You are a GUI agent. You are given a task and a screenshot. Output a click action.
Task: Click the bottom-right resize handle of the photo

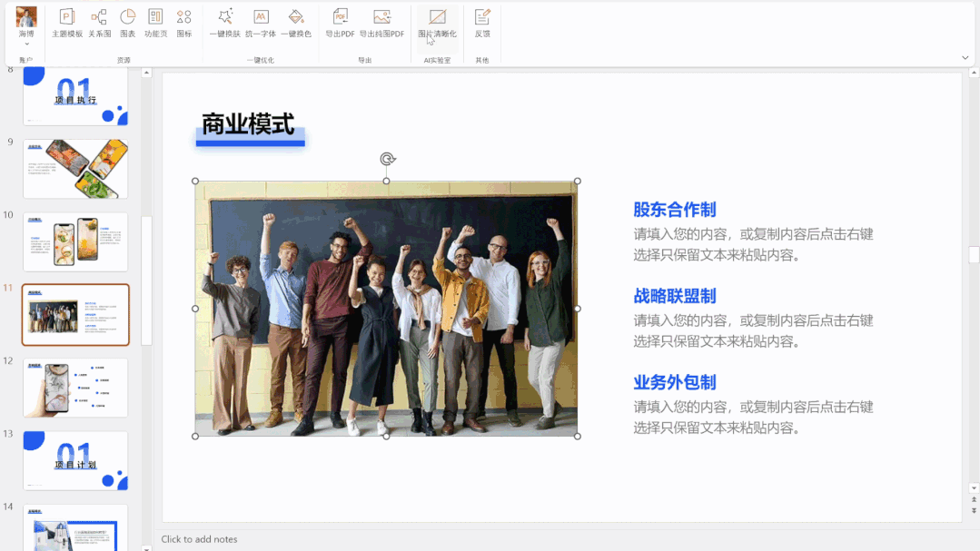[x=578, y=436]
